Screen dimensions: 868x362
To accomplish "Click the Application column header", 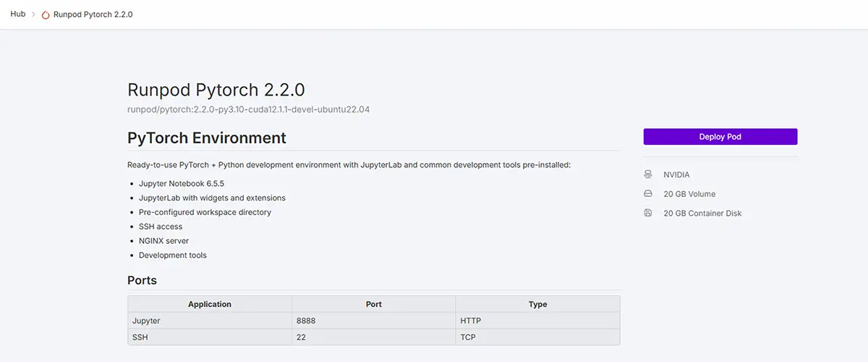I will pos(210,304).
